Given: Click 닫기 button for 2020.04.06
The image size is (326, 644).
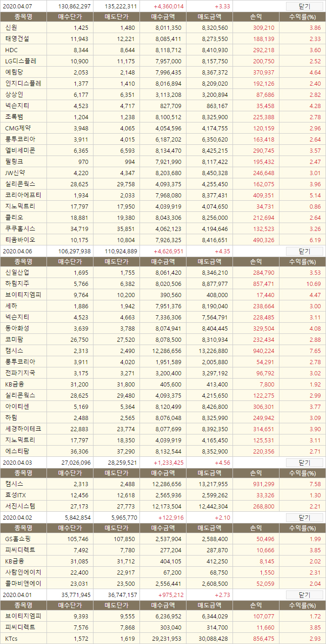Looking at the screenshot, I should [304, 251].
